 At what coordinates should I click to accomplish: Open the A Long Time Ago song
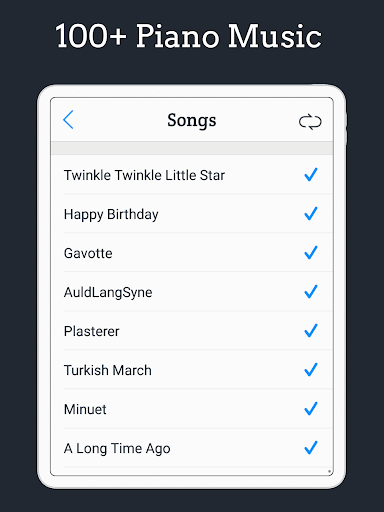pos(117,449)
